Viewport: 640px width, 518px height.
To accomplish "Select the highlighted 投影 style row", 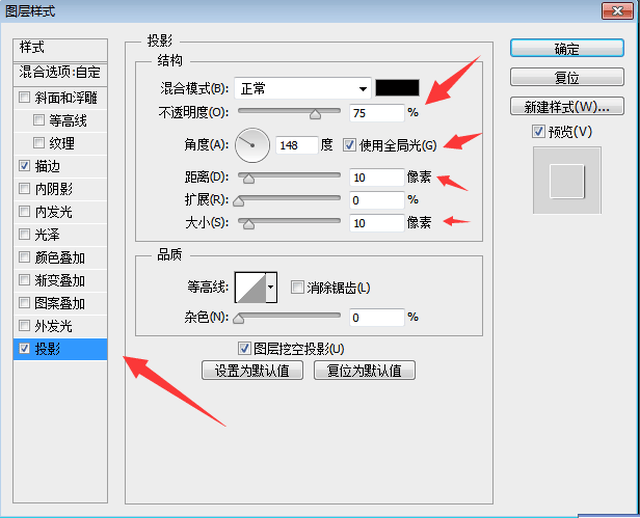I will pyautogui.click(x=60, y=349).
